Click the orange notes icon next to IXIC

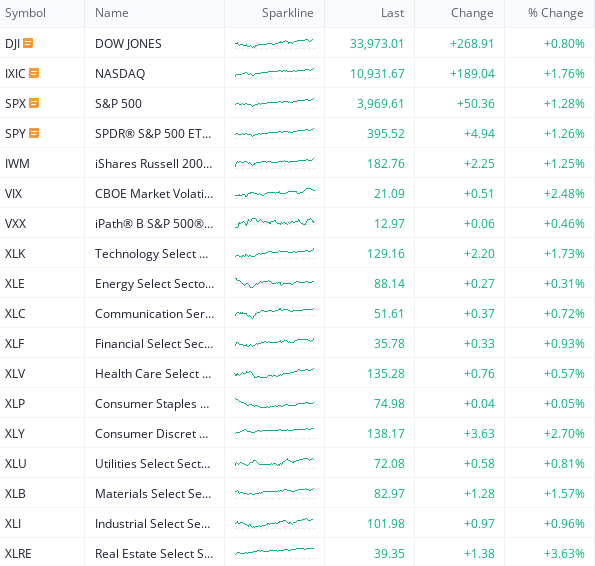pyautogui.click(x=34, y=73)
